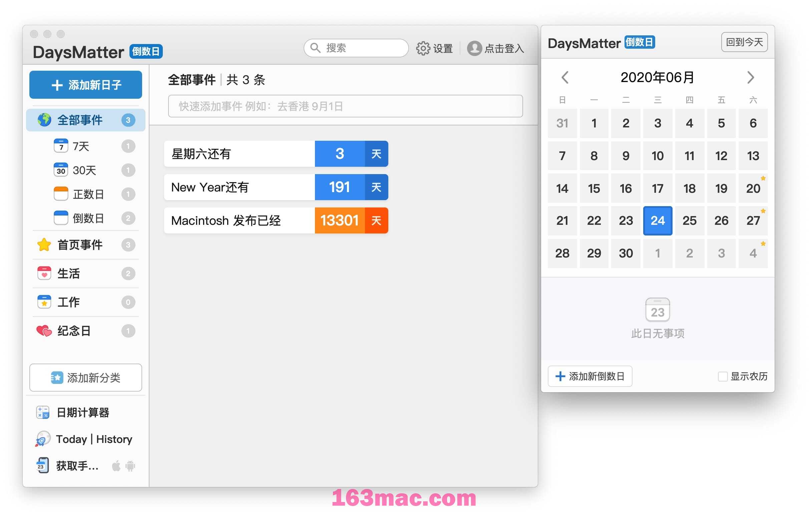Click the yellow star 首页事件 icon
812x515 pixels.
pyautogui.click(x=44, y=245)
